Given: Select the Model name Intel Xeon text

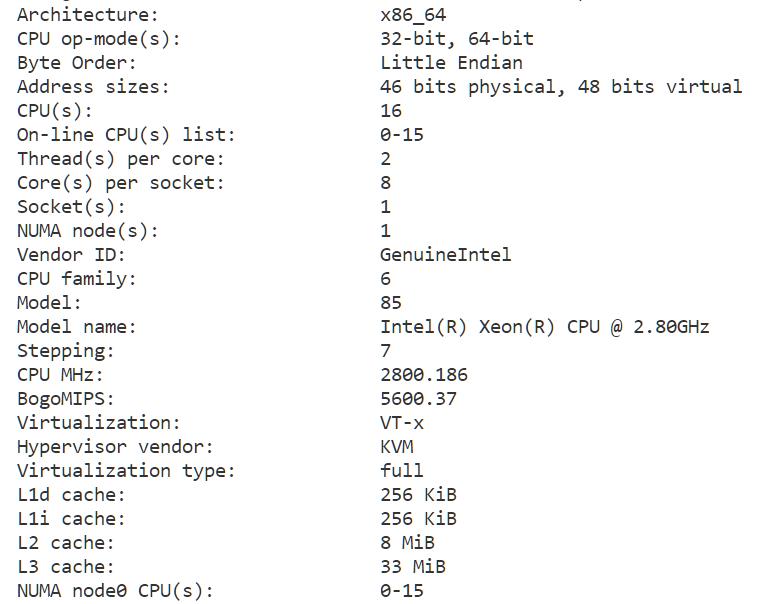Looking at the screenshot, I should pos(544,327).
